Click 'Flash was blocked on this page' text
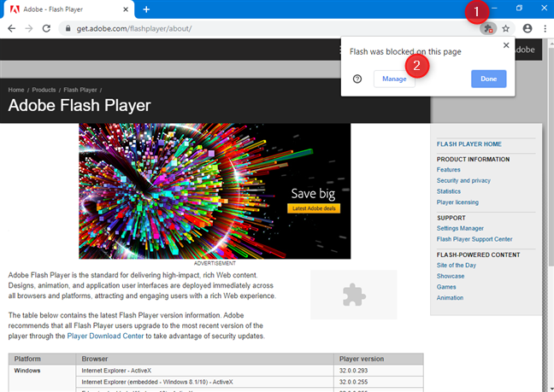This screenshot has height=392, width=554. [405, 52]
